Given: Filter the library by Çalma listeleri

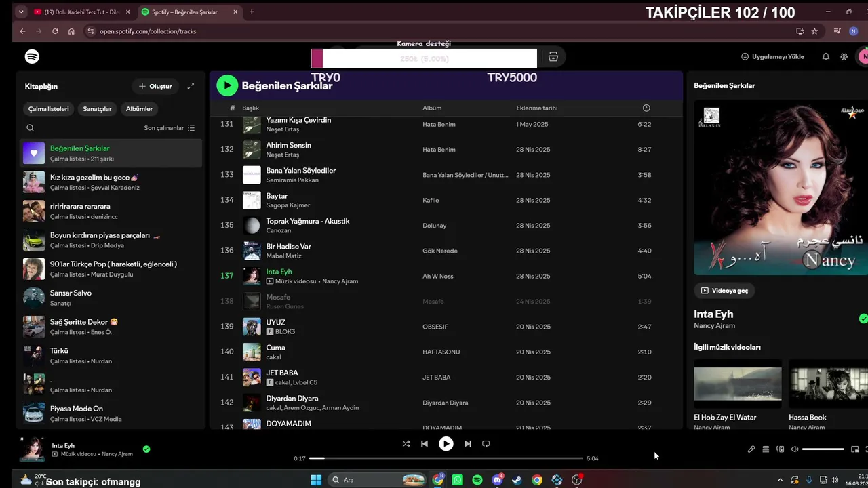Looking at the screenshot, I should coord(49,109).
